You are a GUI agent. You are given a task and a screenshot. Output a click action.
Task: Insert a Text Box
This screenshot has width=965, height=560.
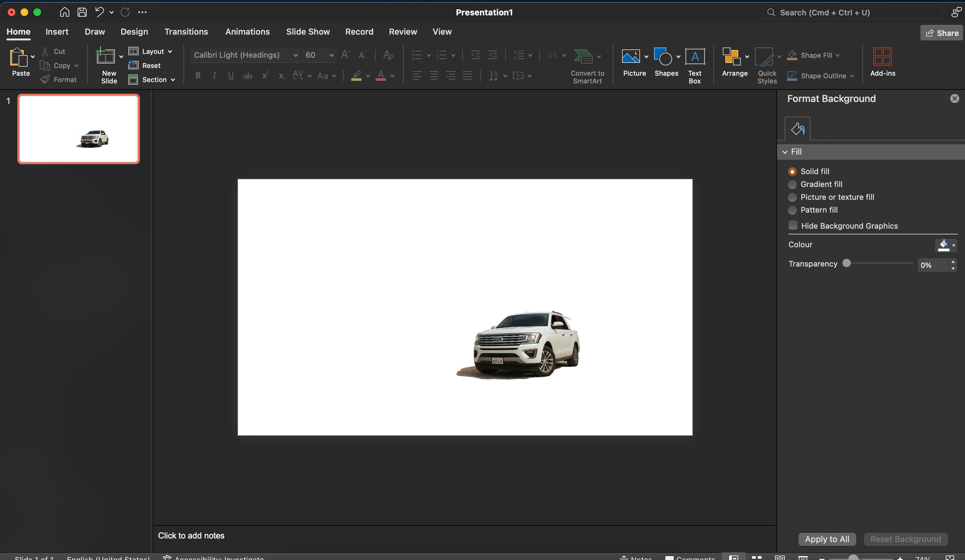tap(694, 57)
